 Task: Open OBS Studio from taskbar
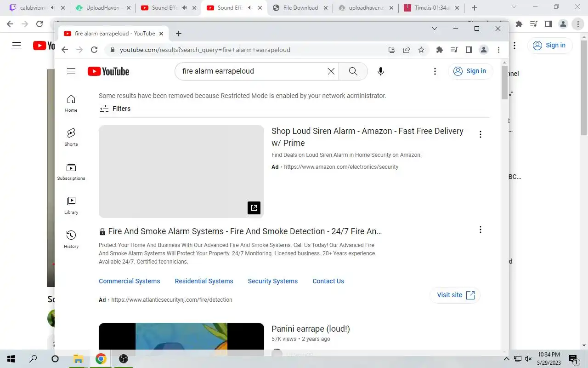[123, 359]
